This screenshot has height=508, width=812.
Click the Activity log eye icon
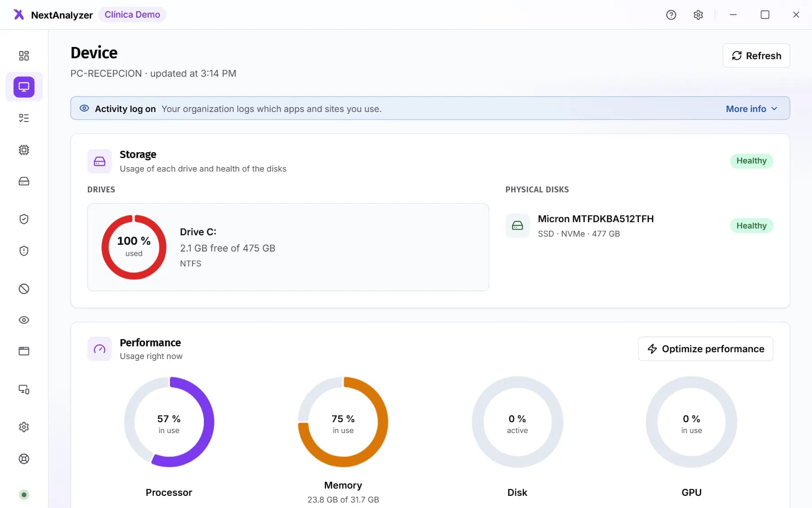(84, 108)
